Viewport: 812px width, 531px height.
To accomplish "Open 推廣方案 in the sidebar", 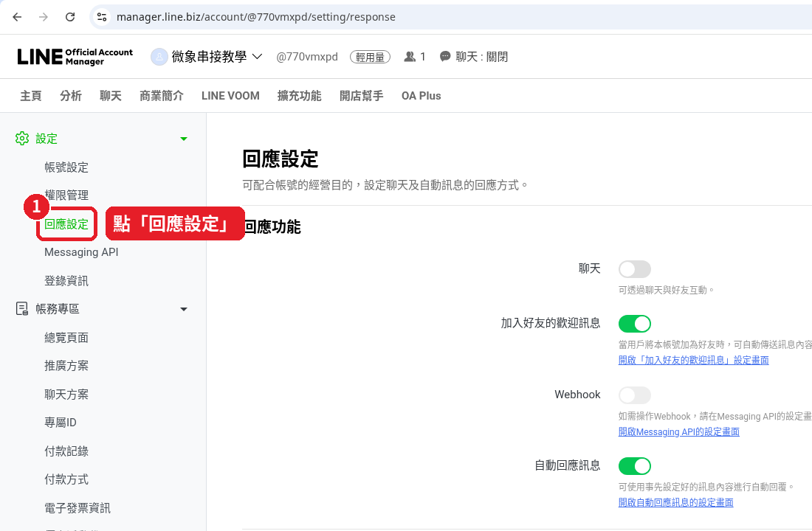I will pyautogui.click(x=66, y=365).
